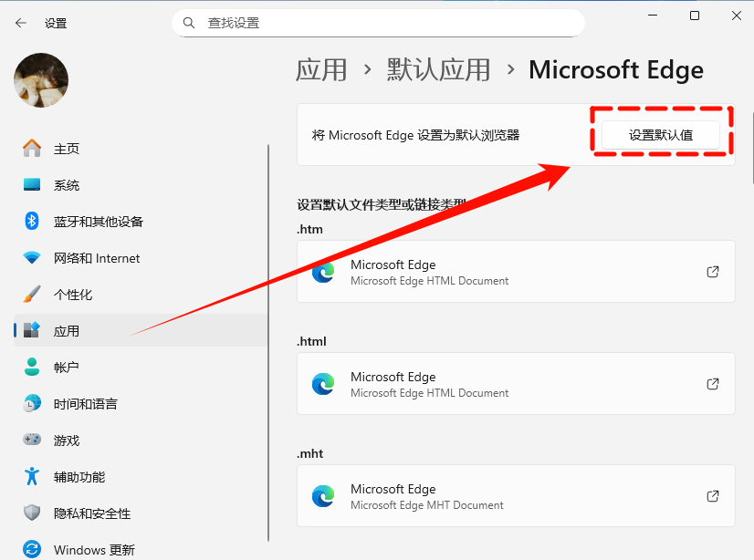Select the 蓝牙和其他设备 Bluetooth icon
The height and width of the screenshot is (560, 754).
click(32, 222)
